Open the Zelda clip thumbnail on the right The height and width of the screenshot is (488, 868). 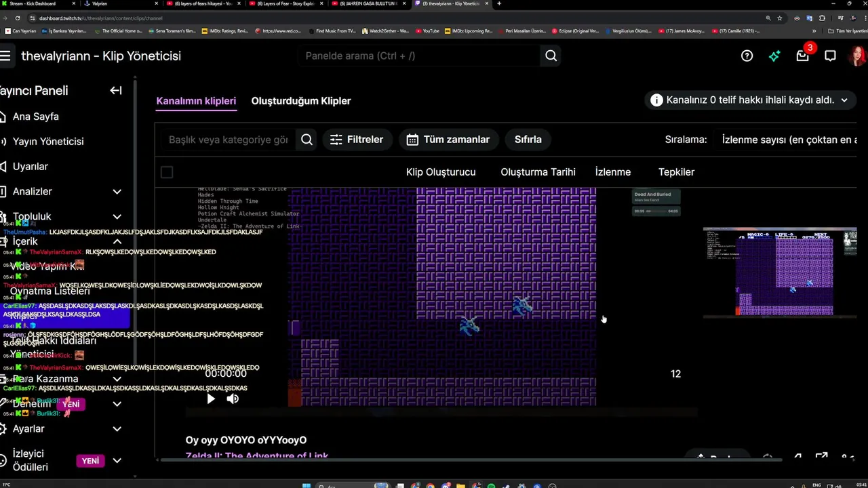coord(780,272)
